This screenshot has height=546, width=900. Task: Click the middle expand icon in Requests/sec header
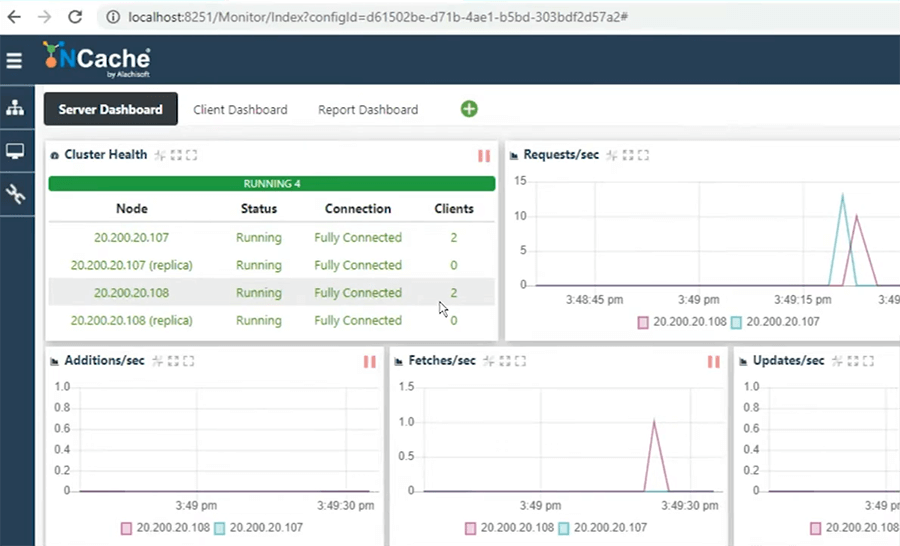628,155
